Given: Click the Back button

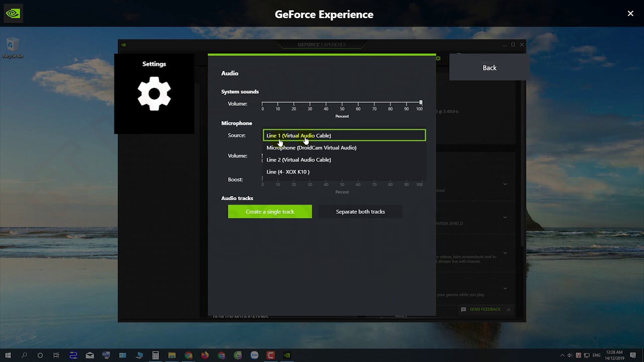Looking at the screenshot, I should (490, 67).
